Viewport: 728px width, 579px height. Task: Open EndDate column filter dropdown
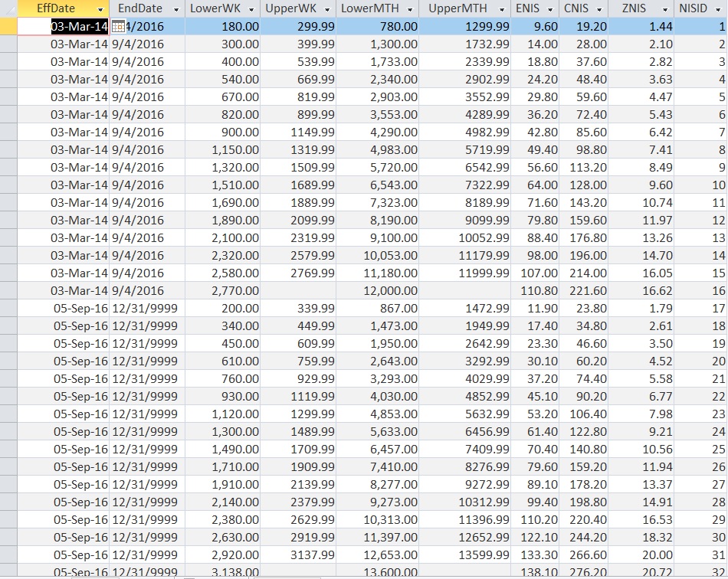[x=176, y=9]
